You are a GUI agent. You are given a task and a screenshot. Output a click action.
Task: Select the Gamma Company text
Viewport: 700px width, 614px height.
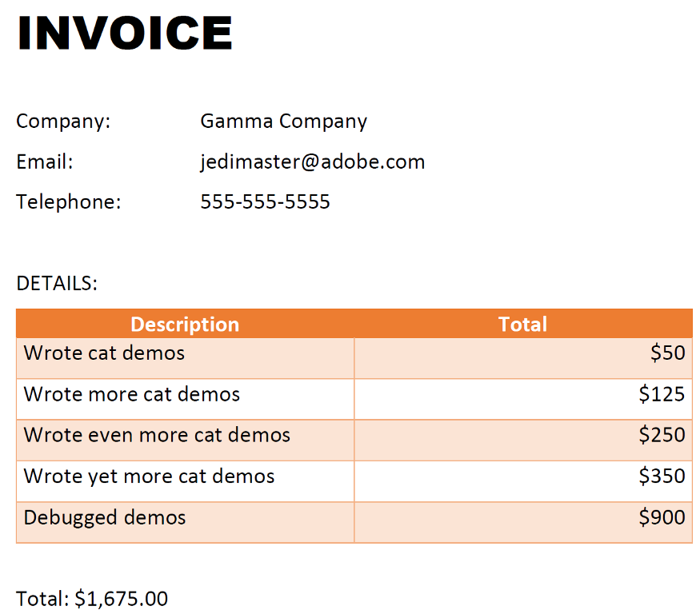[x=283, y=122]
